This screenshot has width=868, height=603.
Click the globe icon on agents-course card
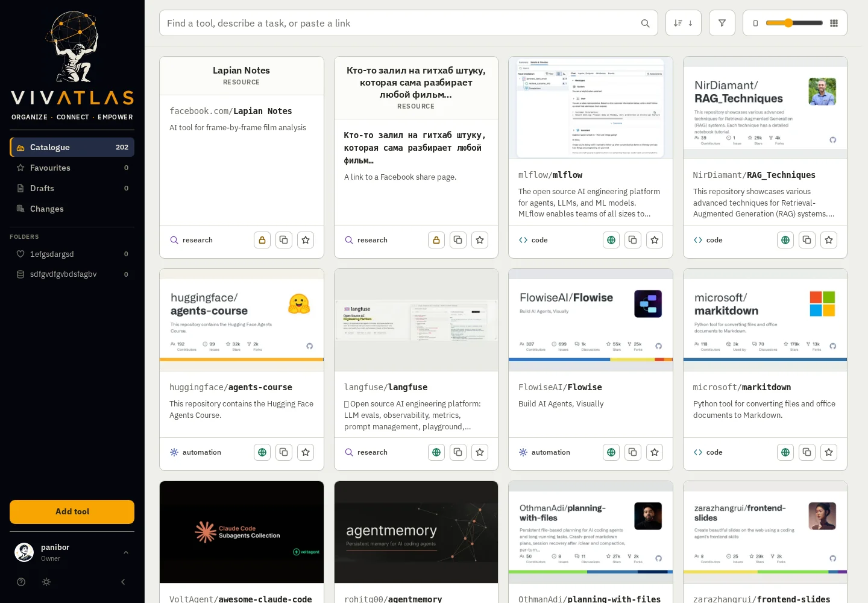[x=262, y=452]
